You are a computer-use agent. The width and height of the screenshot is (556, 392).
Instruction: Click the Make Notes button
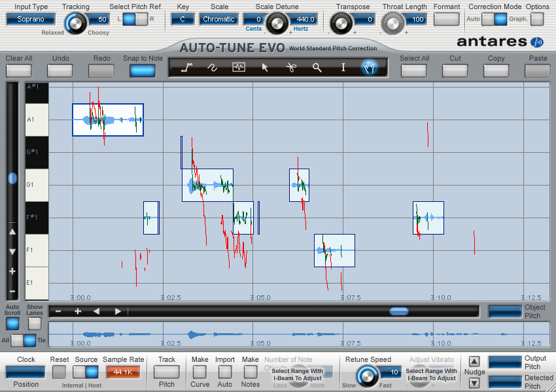point(251,372)
